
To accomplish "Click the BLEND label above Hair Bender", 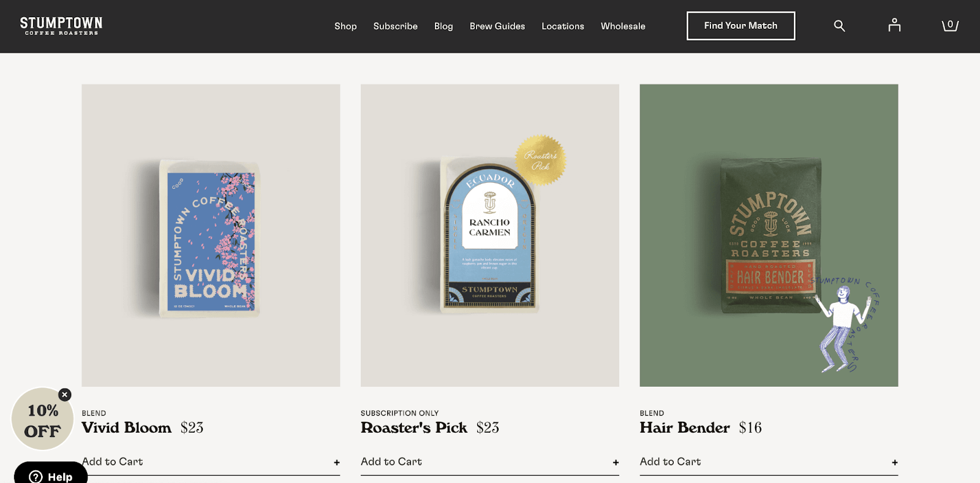I will click(x=652, y=413).
